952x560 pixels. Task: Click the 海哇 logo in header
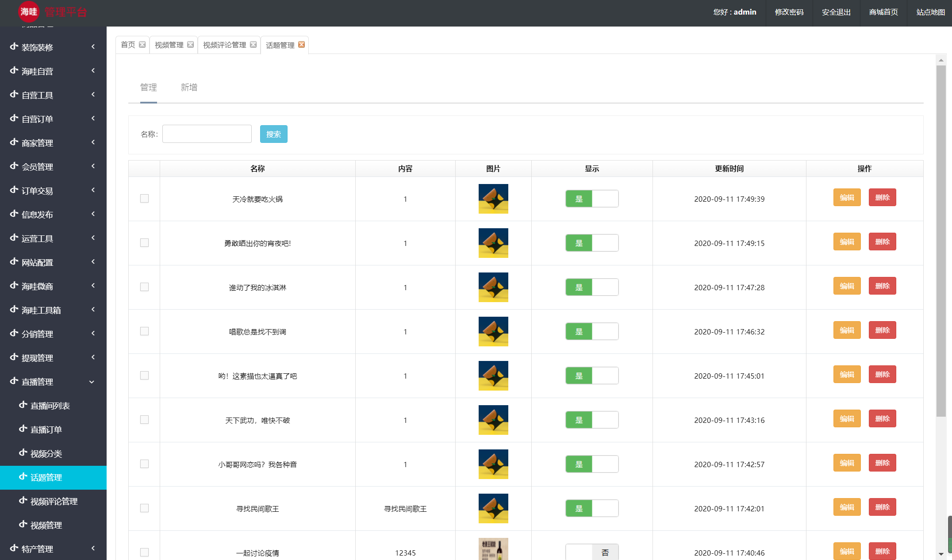[29, 12]
